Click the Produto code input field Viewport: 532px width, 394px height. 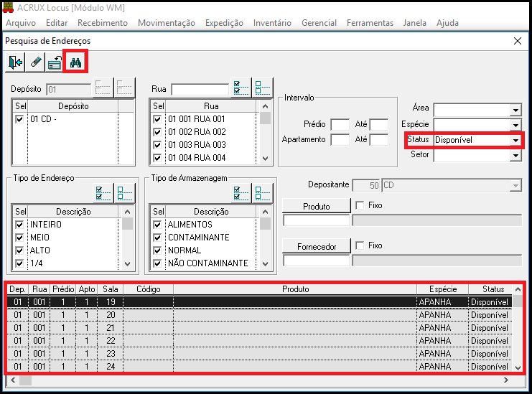pyautogui.click(x=316, y=220)
